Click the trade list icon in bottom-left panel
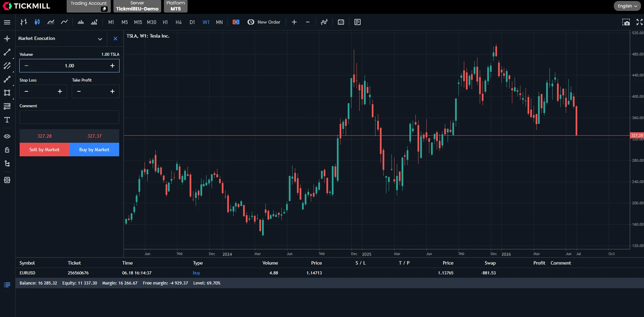This screenshot has height=317, width=644. point(7,285)
